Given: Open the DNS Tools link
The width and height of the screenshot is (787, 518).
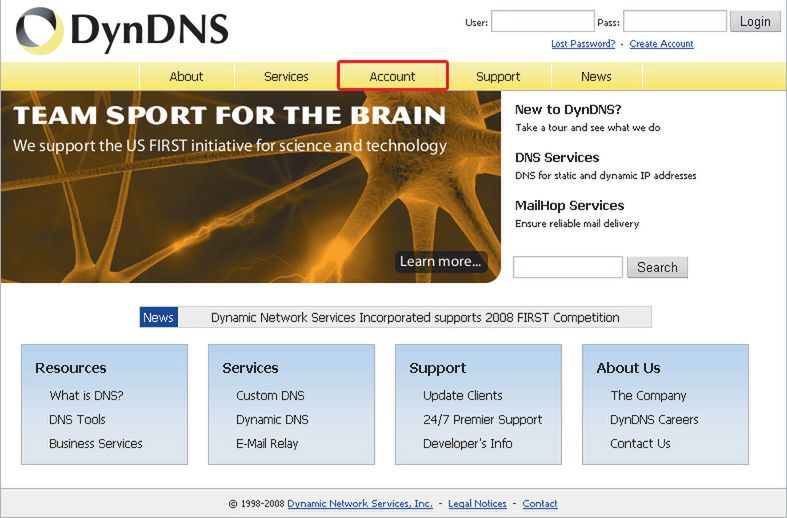Looking at the screenshot, I should tap(77, 420).
